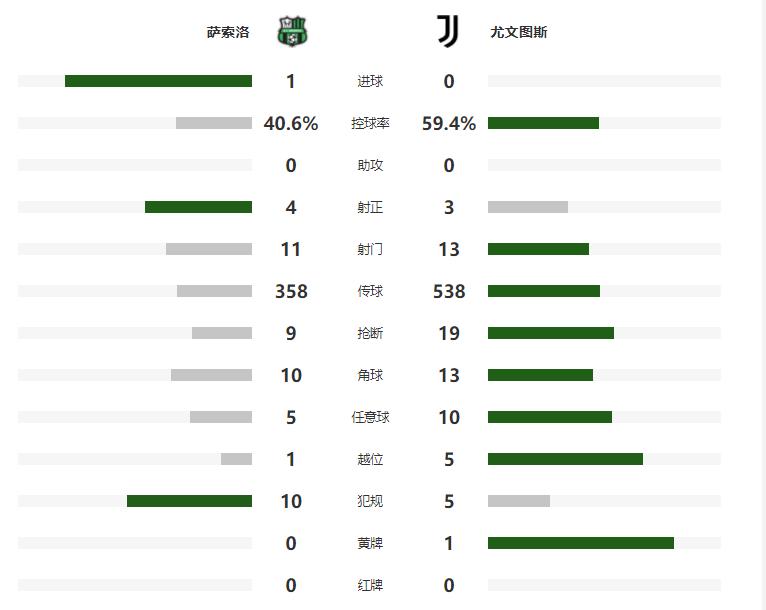Select the 任意球 stat label
This screenshot has width=766, height=610.
coord(370,418)
